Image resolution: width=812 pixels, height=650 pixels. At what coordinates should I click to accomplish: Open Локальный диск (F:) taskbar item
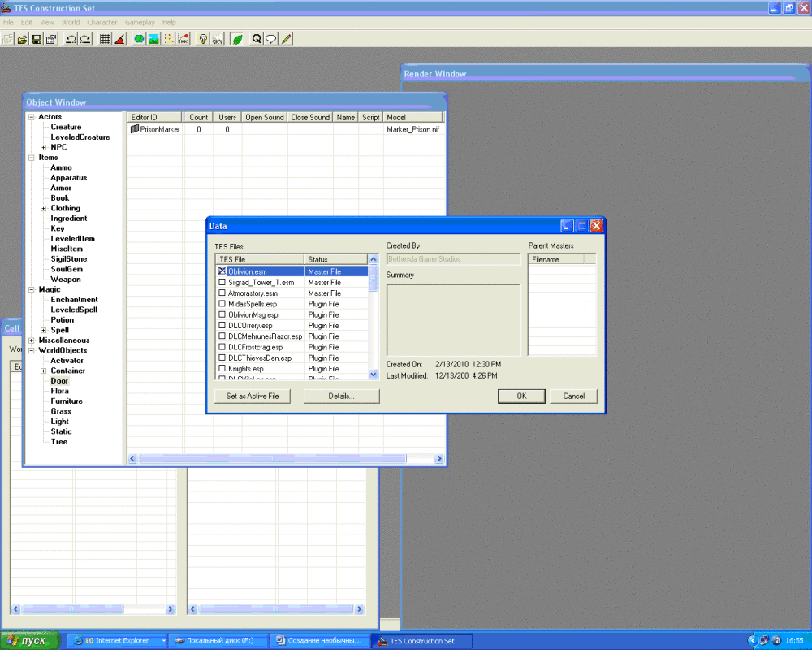[x=218, y=641]
